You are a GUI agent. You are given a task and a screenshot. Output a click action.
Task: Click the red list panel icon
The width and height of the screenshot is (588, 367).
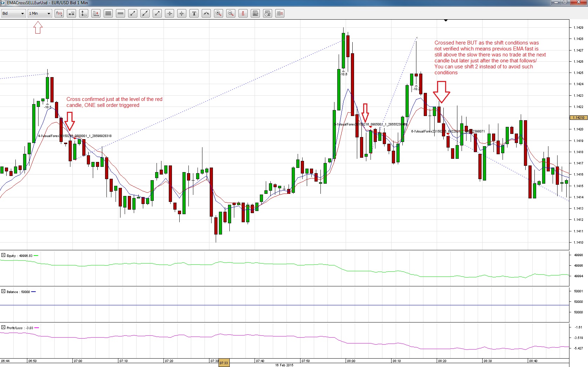[x=280, y=13]
